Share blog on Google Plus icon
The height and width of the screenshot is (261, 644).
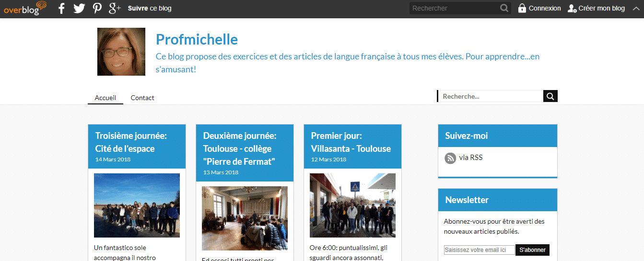[115, 8]
